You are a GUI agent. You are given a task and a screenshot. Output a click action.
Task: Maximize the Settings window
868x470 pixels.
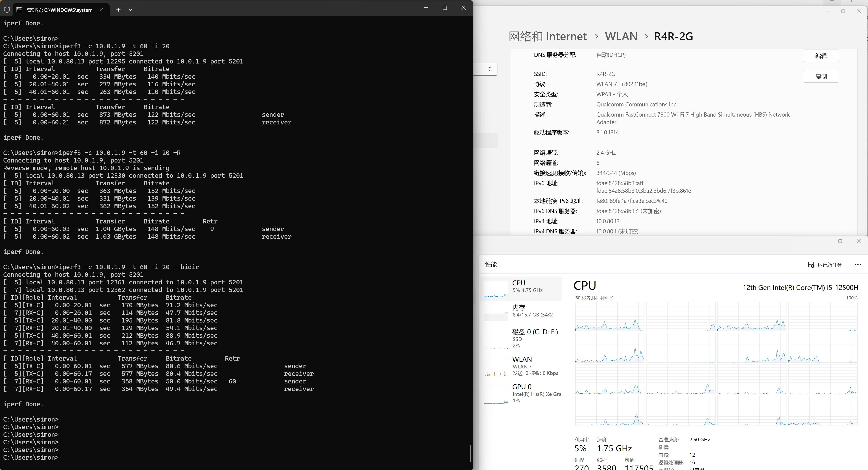click(843, 12)
